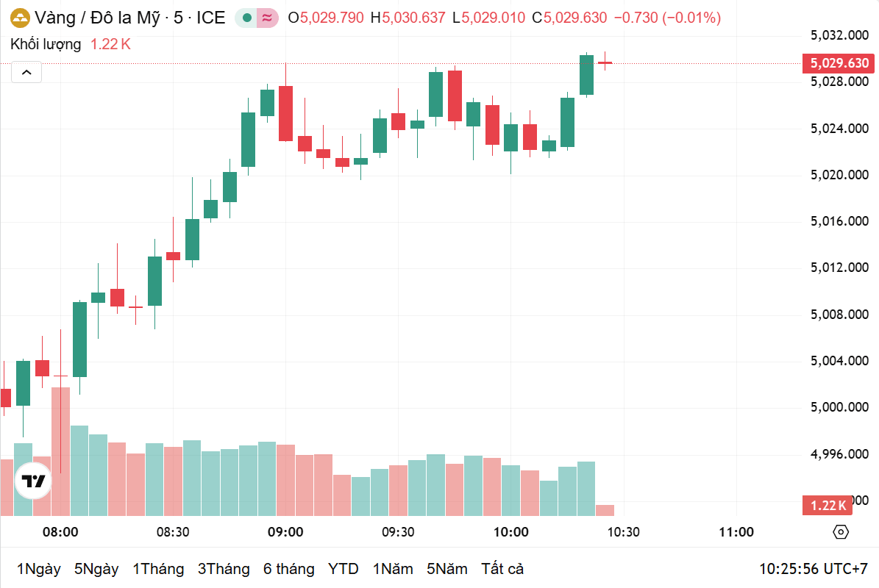
Task: Click the red 5,029.630 current price label
Action: pyautogui.click(x=839, y=63)
